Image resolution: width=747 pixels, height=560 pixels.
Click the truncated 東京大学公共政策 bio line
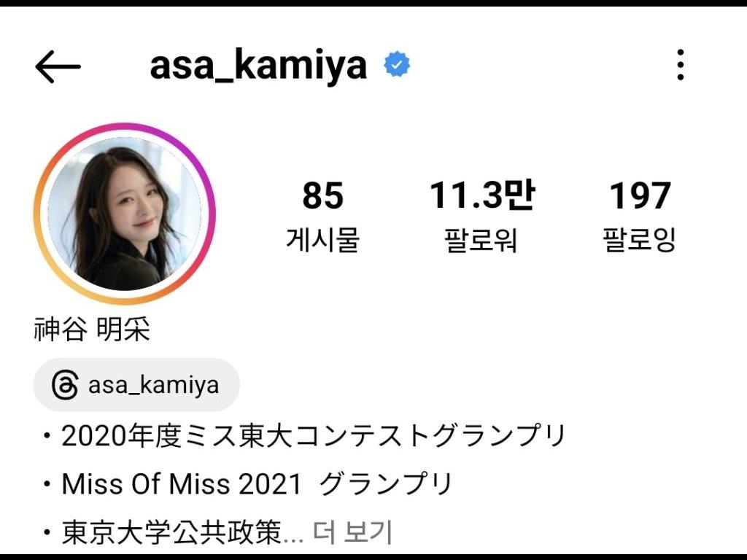click(x=182, y=532)
